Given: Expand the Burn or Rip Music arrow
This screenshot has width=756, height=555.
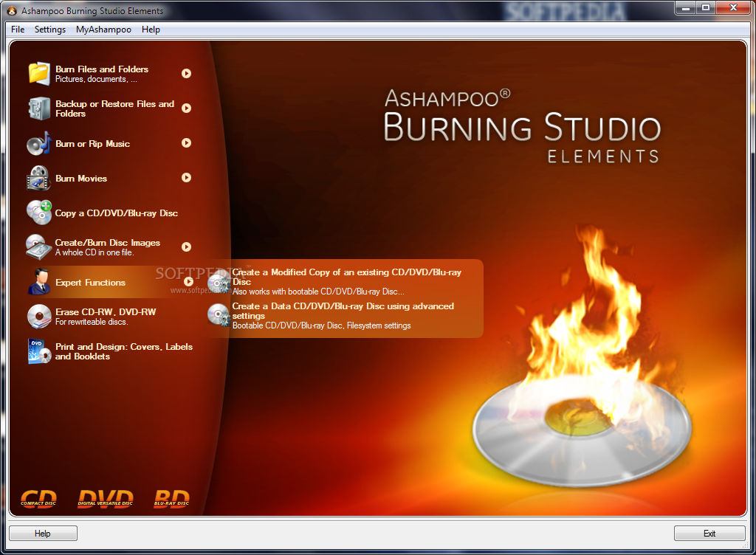Looking at the screenshot, I should (x=186, y=142).
